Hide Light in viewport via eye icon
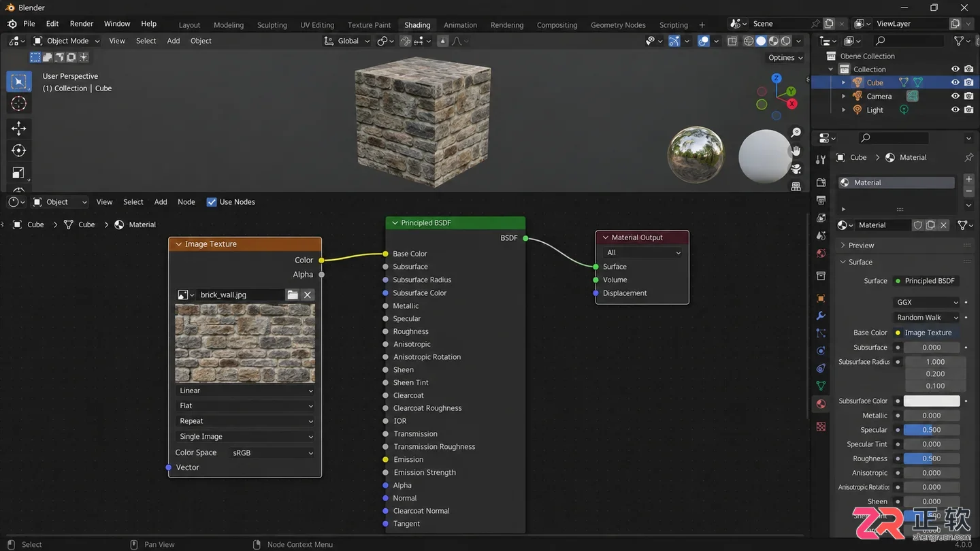 pos(955,110)
